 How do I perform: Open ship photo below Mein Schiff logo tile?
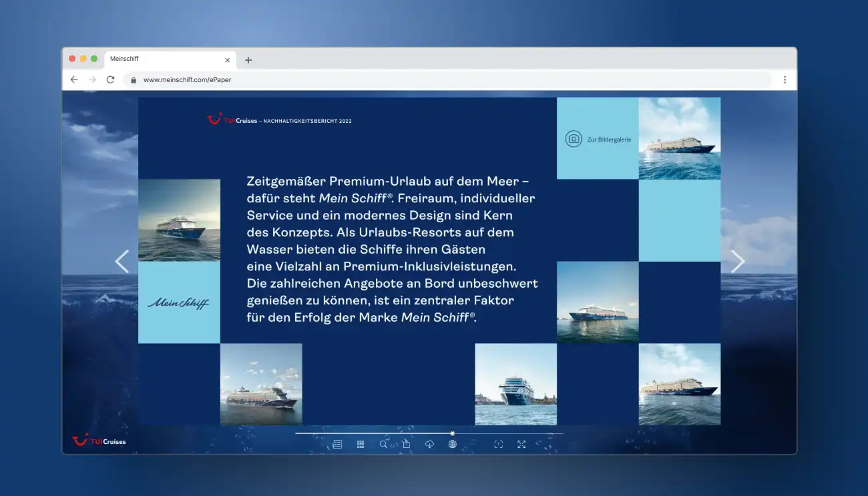261,385
